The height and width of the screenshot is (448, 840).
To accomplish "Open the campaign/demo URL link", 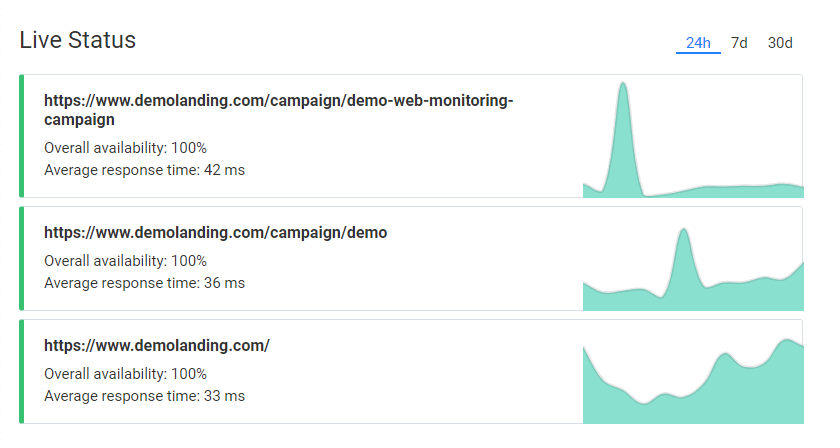I will click(x=215, y=233).
